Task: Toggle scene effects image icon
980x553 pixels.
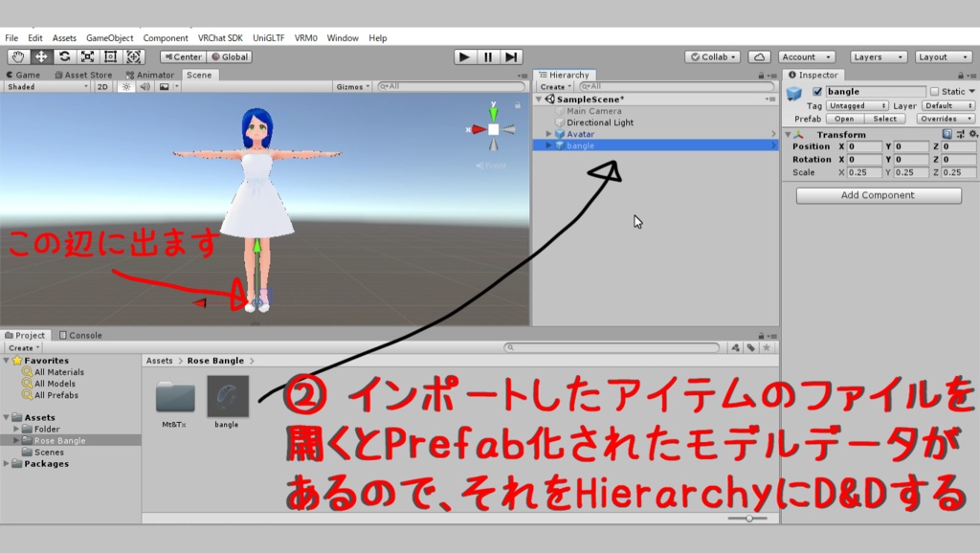Action: (x=164, y=87)
